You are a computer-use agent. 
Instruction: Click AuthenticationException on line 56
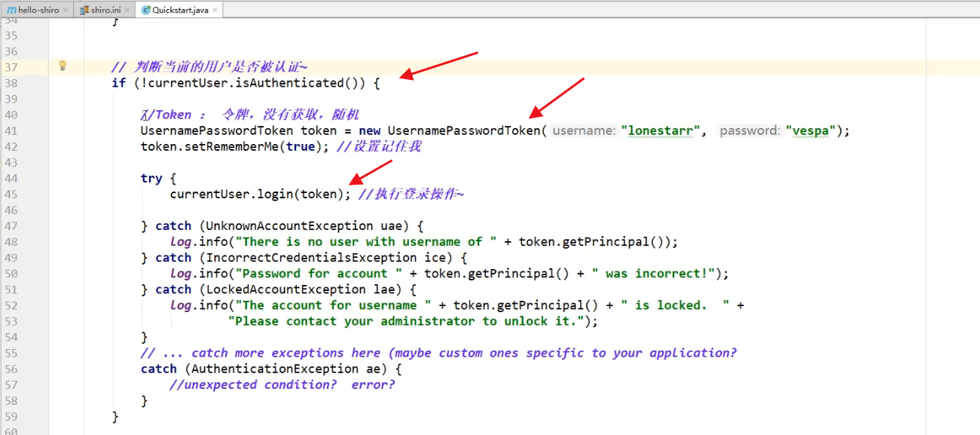(x=274, y=369)
